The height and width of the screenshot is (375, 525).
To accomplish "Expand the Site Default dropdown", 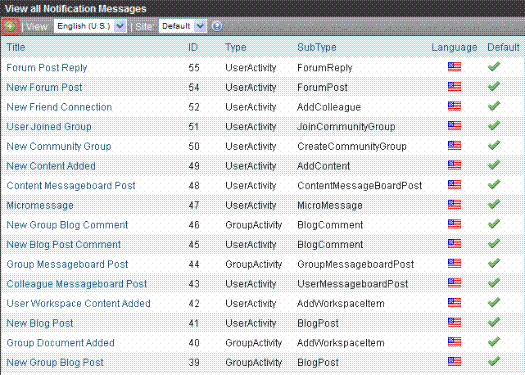I will [183, 26].
